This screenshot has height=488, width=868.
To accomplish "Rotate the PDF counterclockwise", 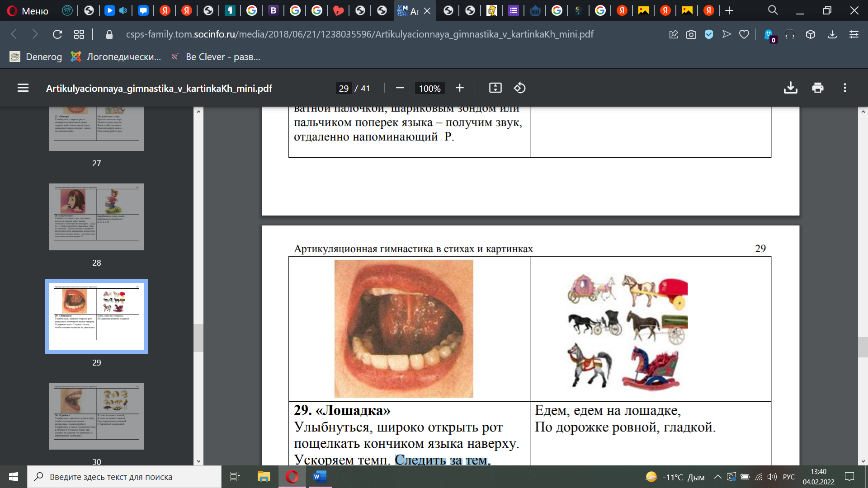I will tap(519, 88).
